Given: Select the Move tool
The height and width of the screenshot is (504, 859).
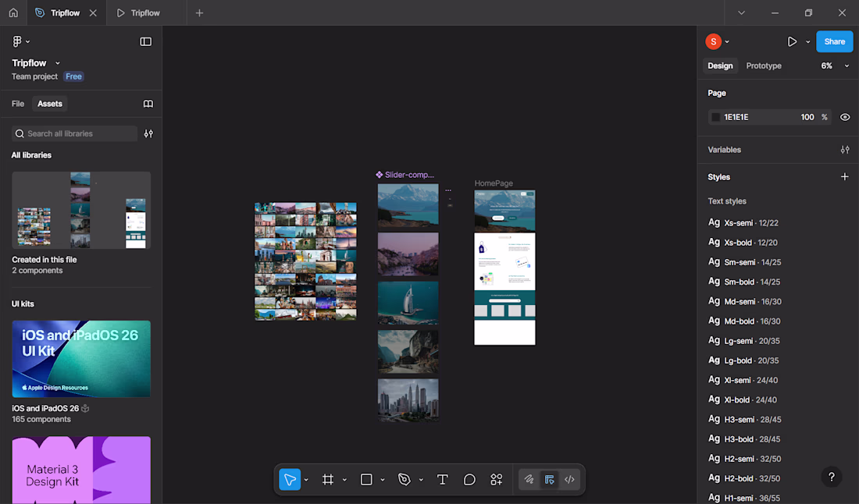Looking at the screenshot, I should [x=290, y=479].
